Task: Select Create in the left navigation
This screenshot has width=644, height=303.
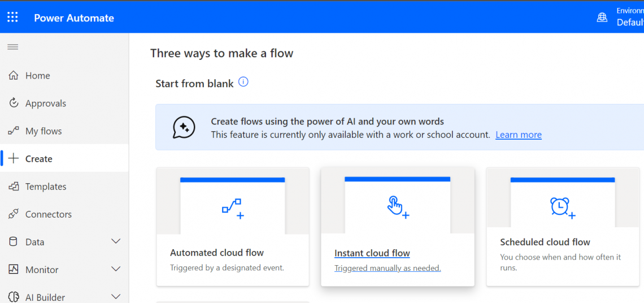Action: pyautogui.click(x=39, y=159)
